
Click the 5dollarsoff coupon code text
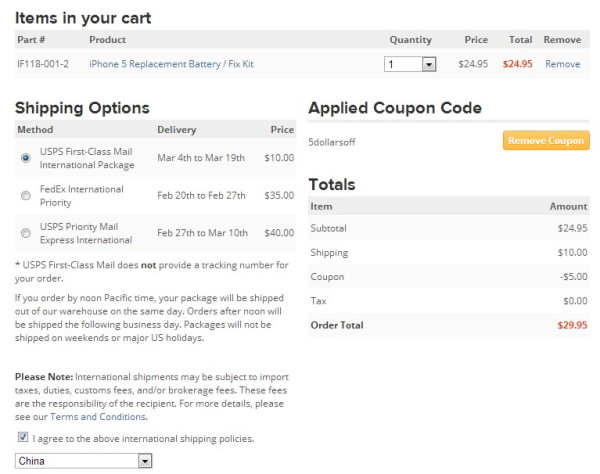[x=332, y=142]
